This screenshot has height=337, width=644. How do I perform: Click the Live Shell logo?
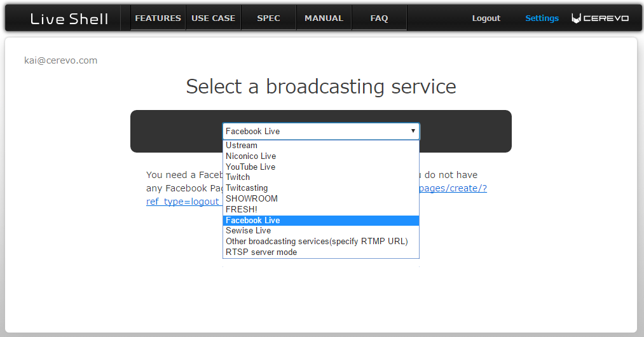(x=69, y=18)
